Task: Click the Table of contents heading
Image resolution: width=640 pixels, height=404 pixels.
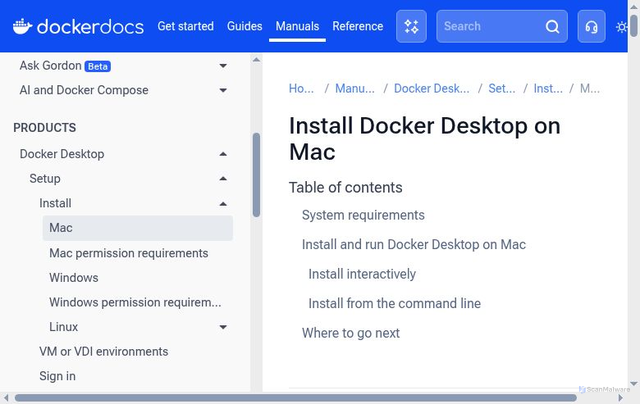Action: coord(346,187)
